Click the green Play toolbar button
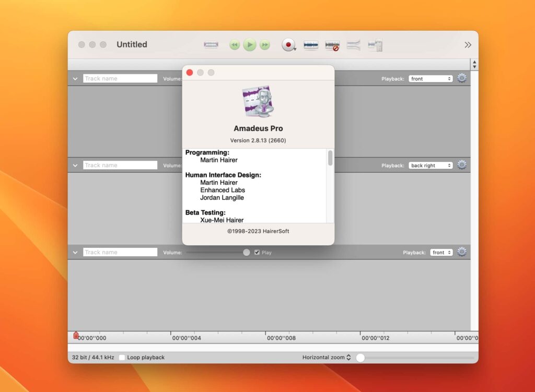 (250, 45)
